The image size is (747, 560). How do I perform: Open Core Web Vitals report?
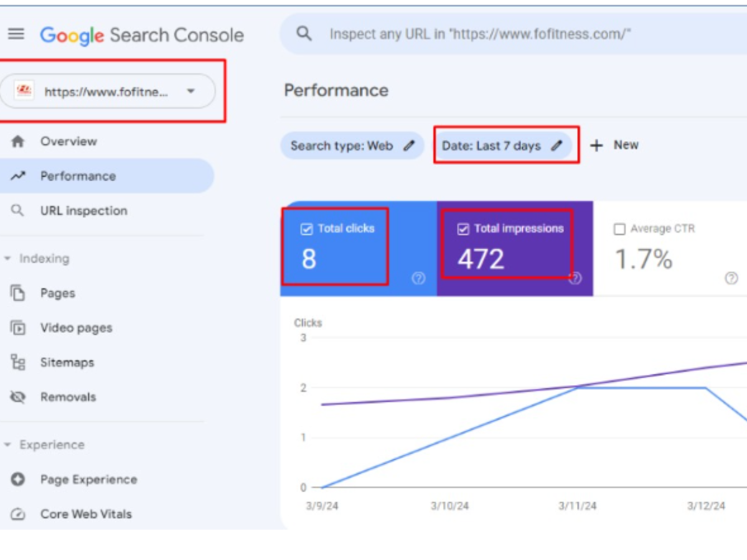(x=86, y=514)
